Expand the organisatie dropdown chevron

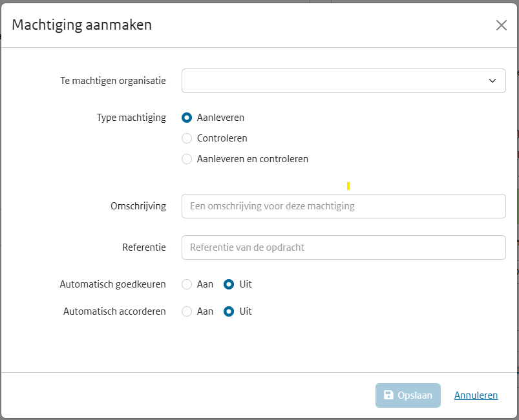coord(493,81)
